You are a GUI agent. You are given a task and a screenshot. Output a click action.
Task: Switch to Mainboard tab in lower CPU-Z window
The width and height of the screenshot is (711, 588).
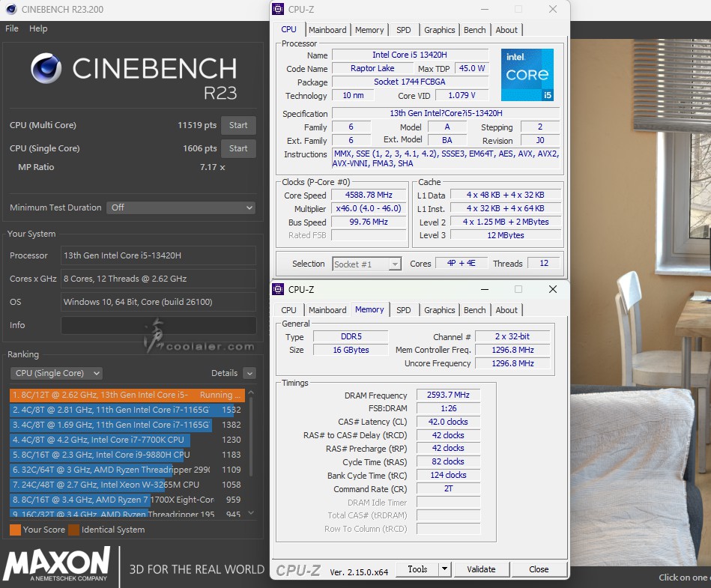tap(327, 310)
